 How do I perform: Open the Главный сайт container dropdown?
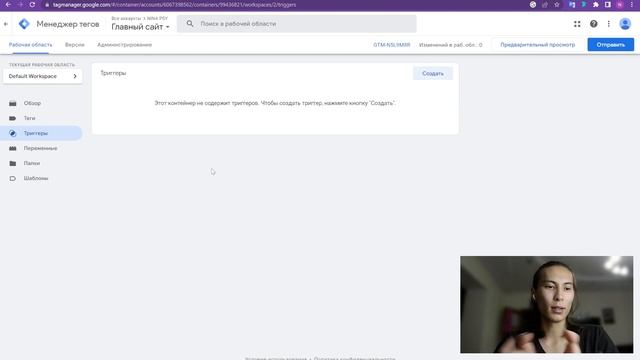click(140, 27)
